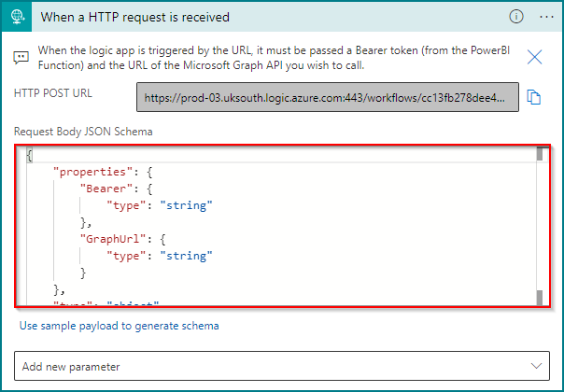Click 'Use sample payload to generate schema'

[x=120, y=326]
